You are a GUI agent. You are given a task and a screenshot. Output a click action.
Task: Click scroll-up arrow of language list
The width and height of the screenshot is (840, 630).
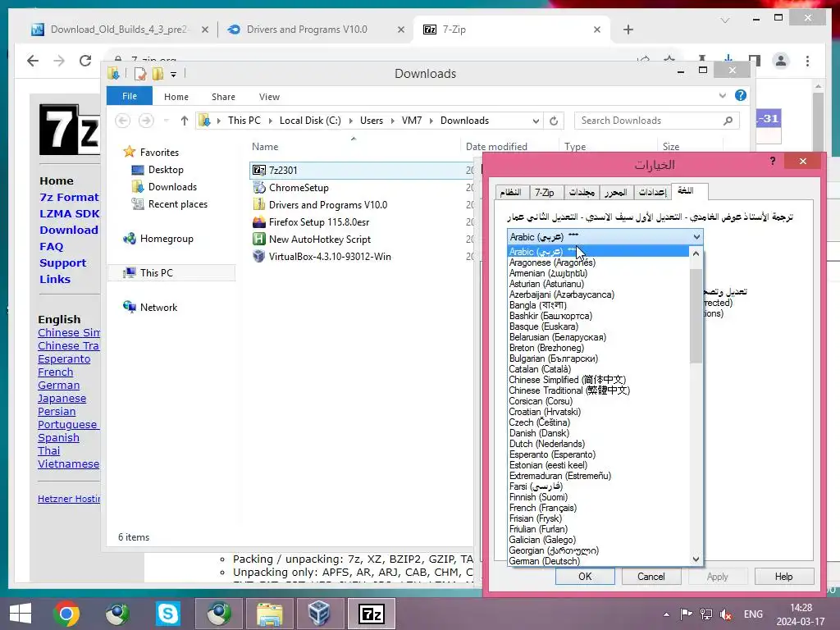696,253
